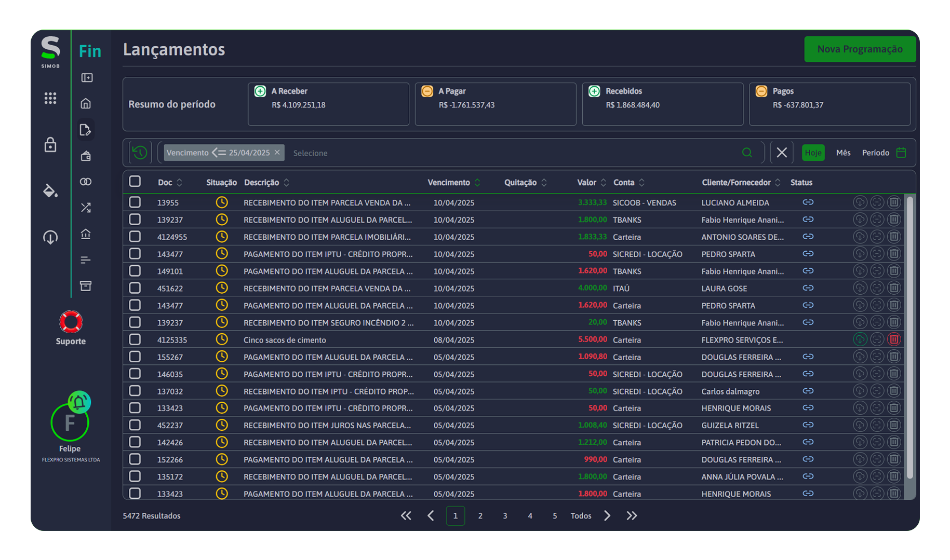This screenshot has height=560, width=950.
Task: Click the link status icon for LUCIANO ALMEIDA
Action: (808, 202)
